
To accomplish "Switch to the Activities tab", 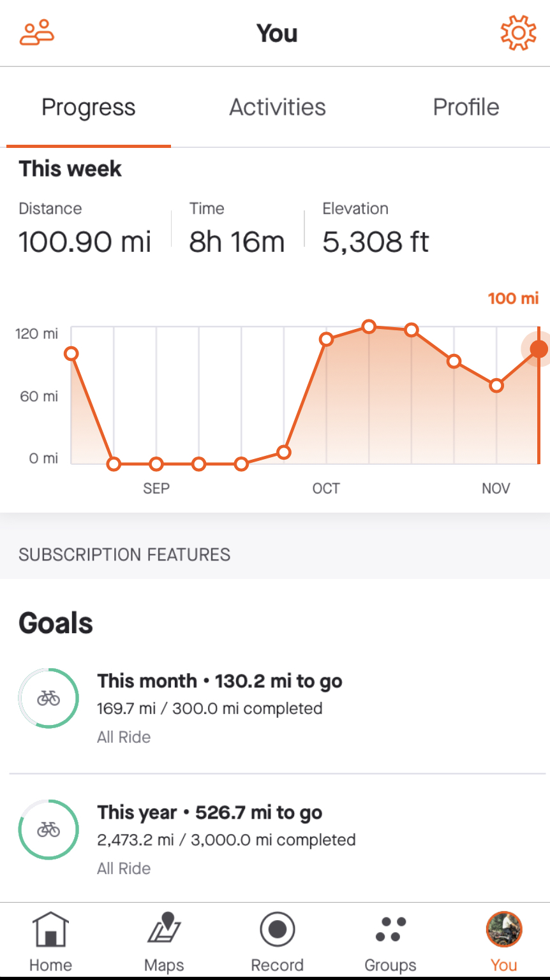I will pyautogui.click(x=278, y=107).
